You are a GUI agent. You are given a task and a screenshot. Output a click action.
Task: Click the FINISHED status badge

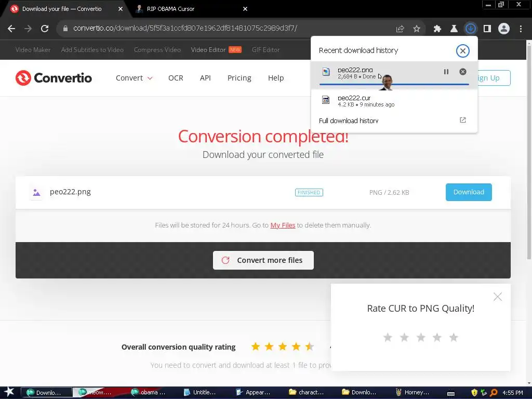click(x=309, y=192)
